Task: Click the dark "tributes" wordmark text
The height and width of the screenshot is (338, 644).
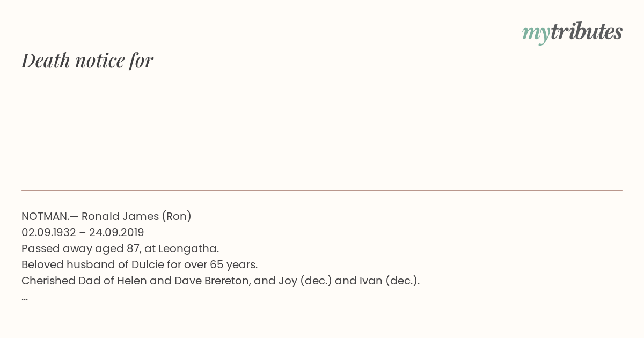Action: pos(587,32)
